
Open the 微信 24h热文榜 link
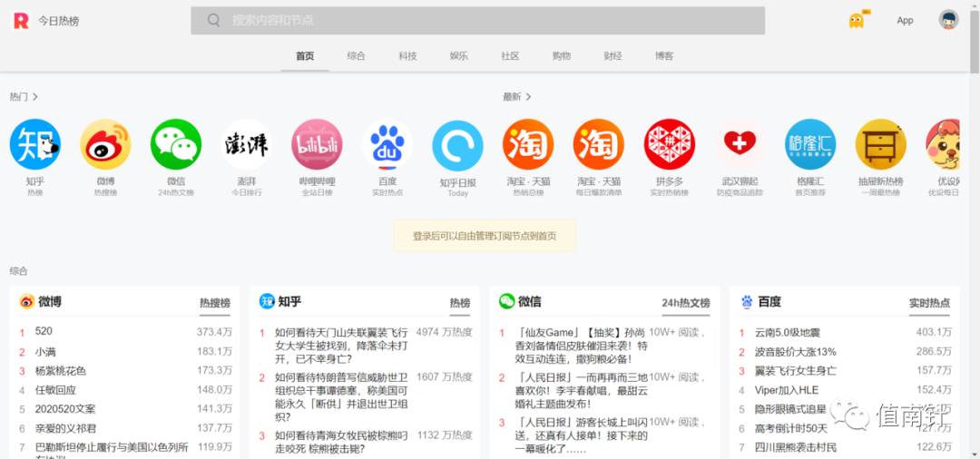coord(686,304)
